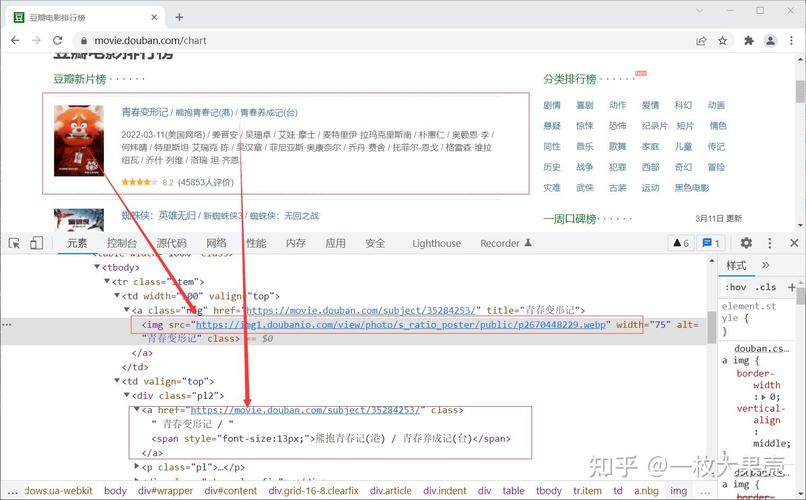Click the messages counter showing 1
The image size is (806, 500).
click(x=711, y=243)
